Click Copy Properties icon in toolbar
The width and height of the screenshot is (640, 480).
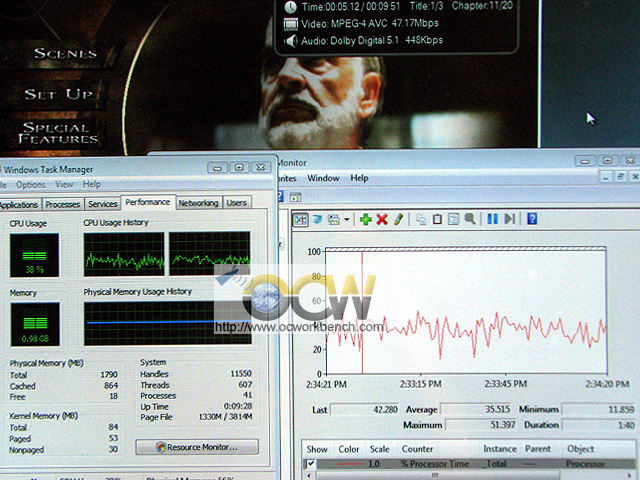421,220
